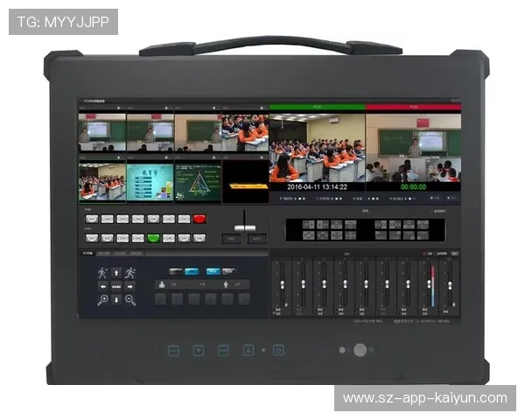Click the PTZ pan right arrow
The height and width of the screenshot is (420, 525).
click(129, 285)
